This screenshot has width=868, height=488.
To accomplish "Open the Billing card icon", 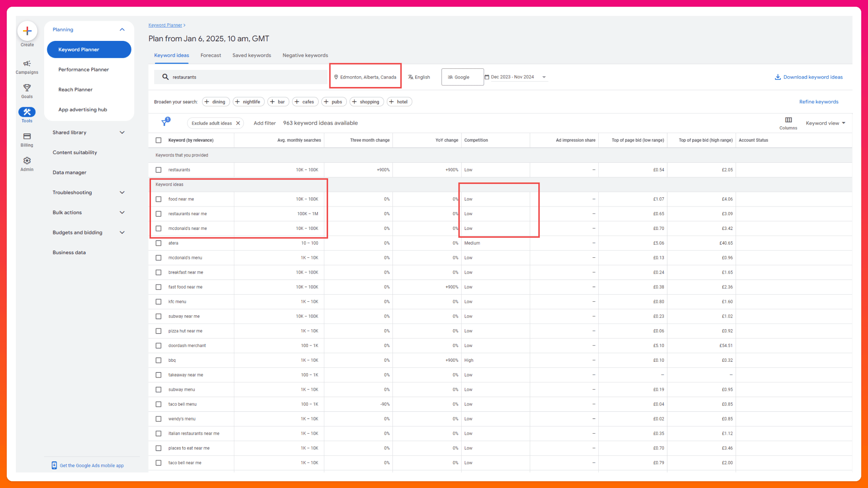I will click(27, 136).
